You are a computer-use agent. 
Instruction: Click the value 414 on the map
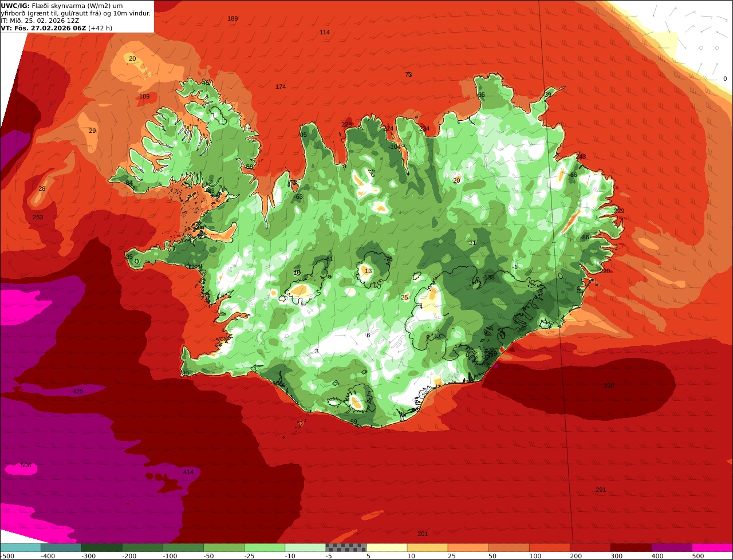tap(188, 472)
